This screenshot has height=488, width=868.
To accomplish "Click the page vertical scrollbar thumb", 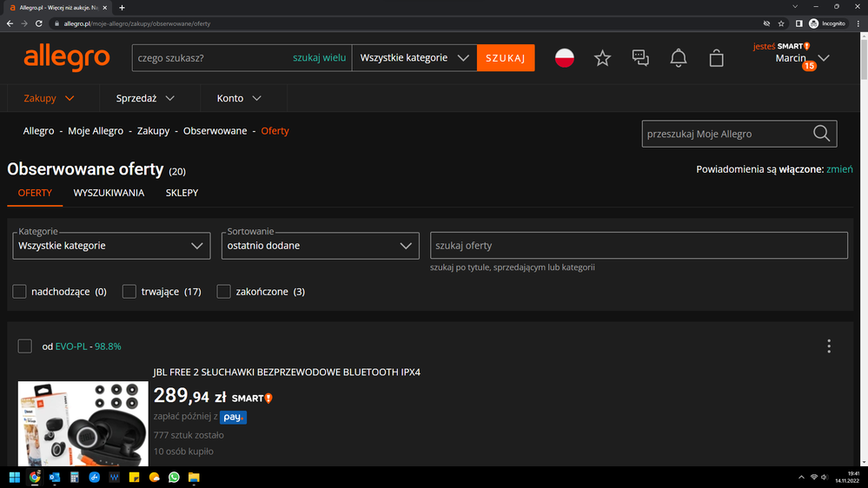I will [865, 61].
